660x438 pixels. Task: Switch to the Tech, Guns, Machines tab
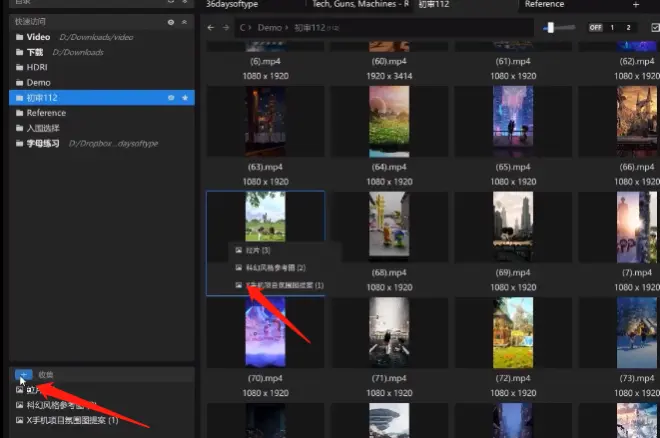coord(360,4)
